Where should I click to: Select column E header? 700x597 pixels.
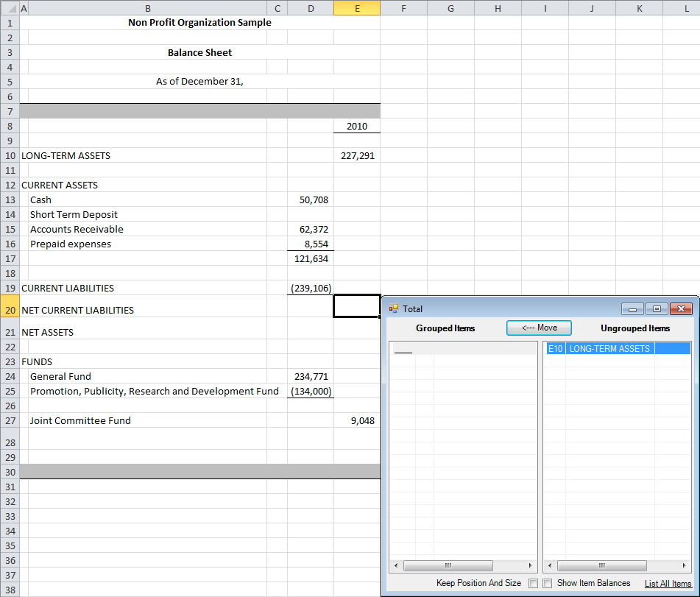(x=357, y=8)
